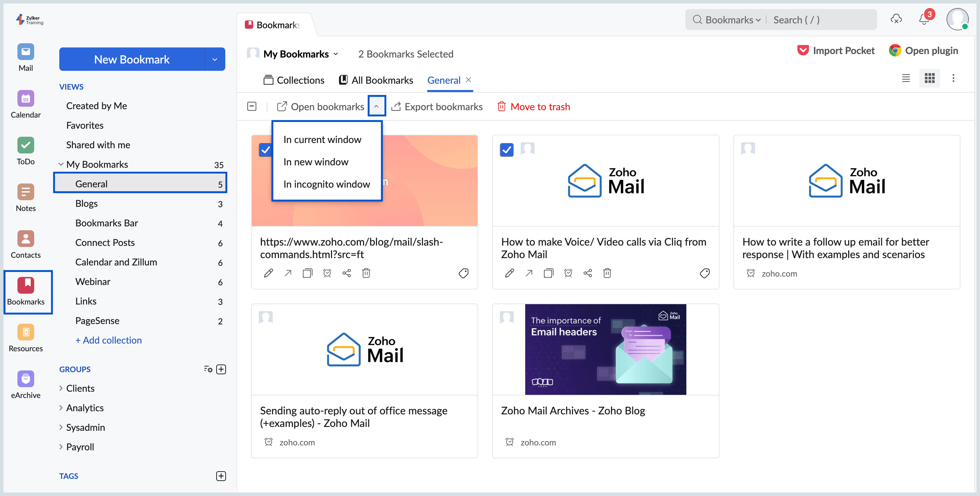Switch to the All Bookmarks tab

click(x=382, y=80)
